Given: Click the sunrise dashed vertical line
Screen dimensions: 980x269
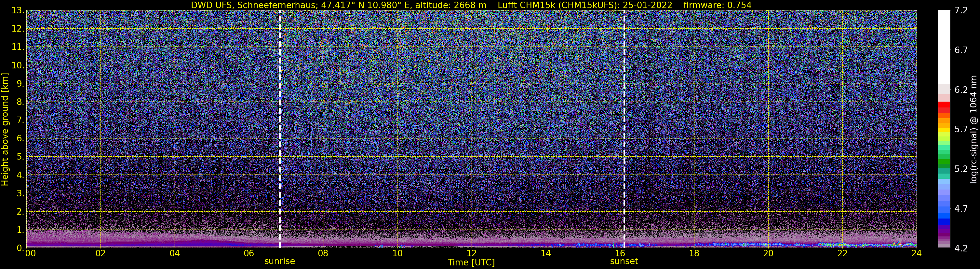Looking at the screenshot, I should [x=280, y=129].
